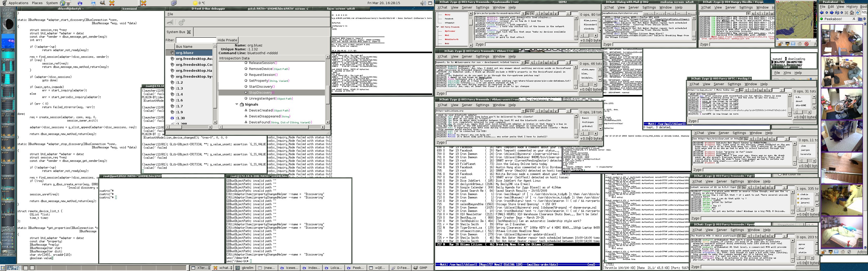868x271 pixels.
Task: Open Server menu in #bluez XChat window
Action: 467,56
